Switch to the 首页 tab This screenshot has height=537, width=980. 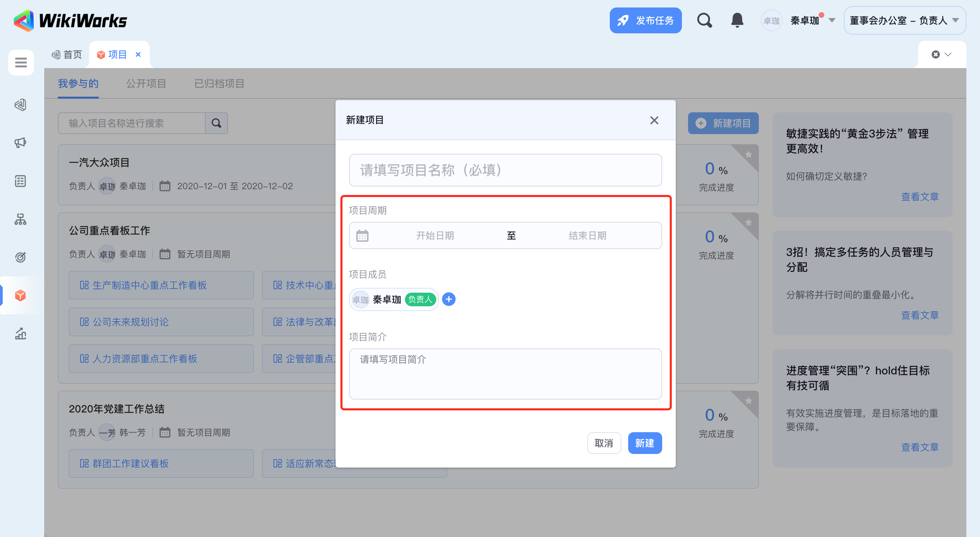(x=67, y=54)
